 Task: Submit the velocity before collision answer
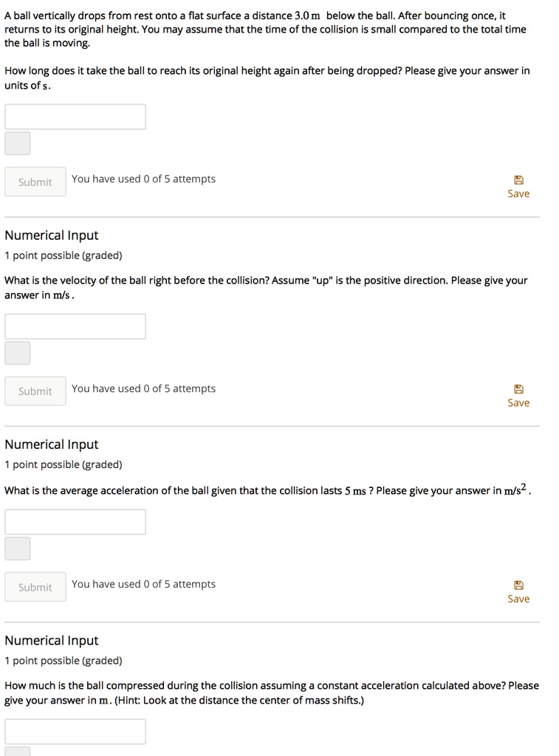(x=35, y=391)
